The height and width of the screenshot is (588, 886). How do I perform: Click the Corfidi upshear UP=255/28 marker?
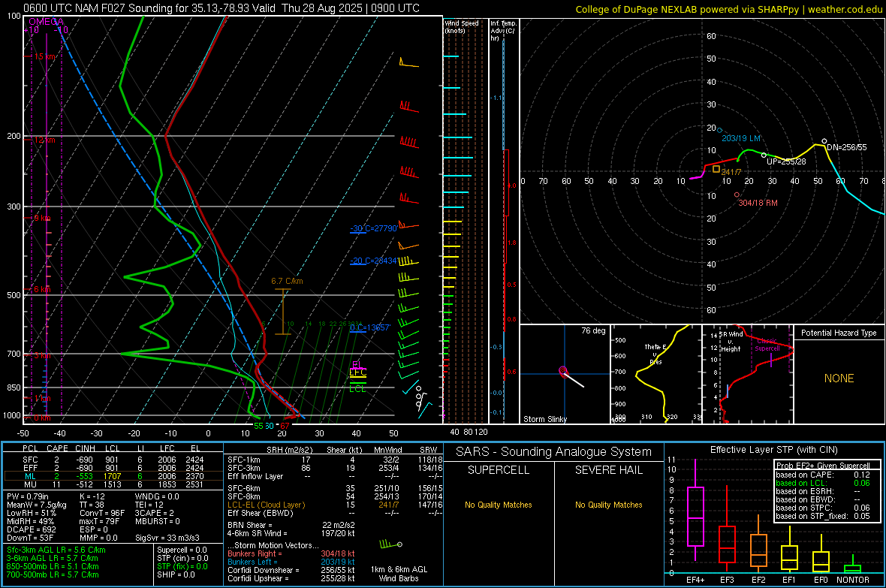(764, 155)
